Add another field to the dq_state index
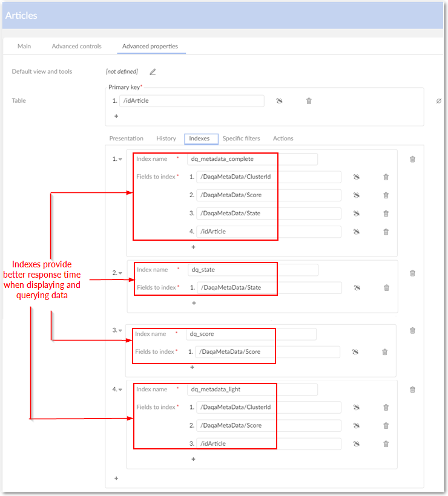Viewport: 448px width, 496px height. click(x=194, y=302)
